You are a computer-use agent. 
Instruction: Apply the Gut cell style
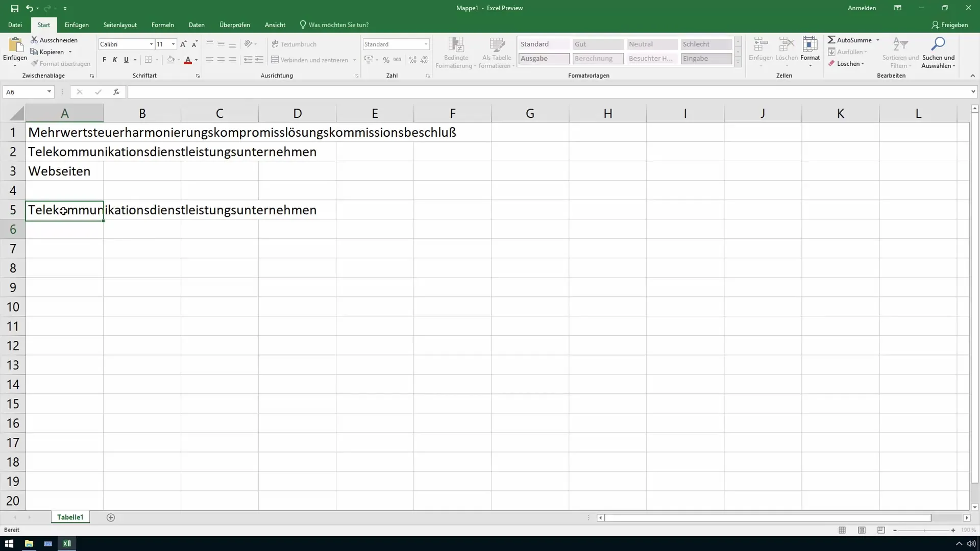point(598,44)
